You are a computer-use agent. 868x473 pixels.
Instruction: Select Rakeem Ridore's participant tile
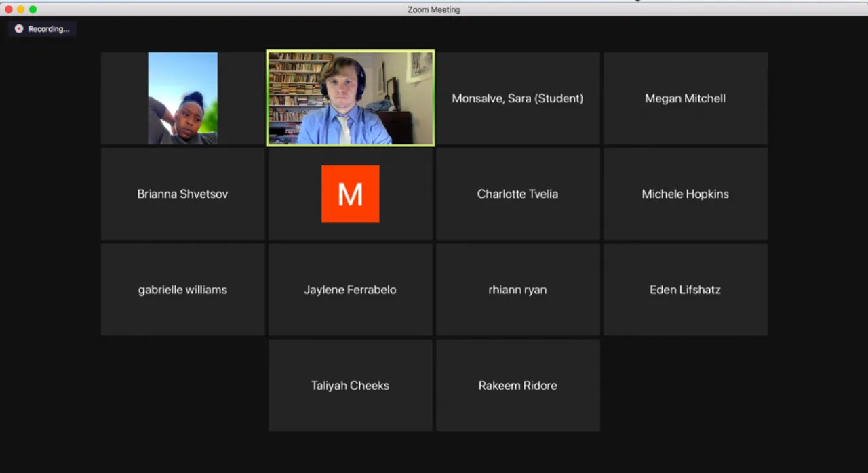pyautogui.click(x=517, y=385)
